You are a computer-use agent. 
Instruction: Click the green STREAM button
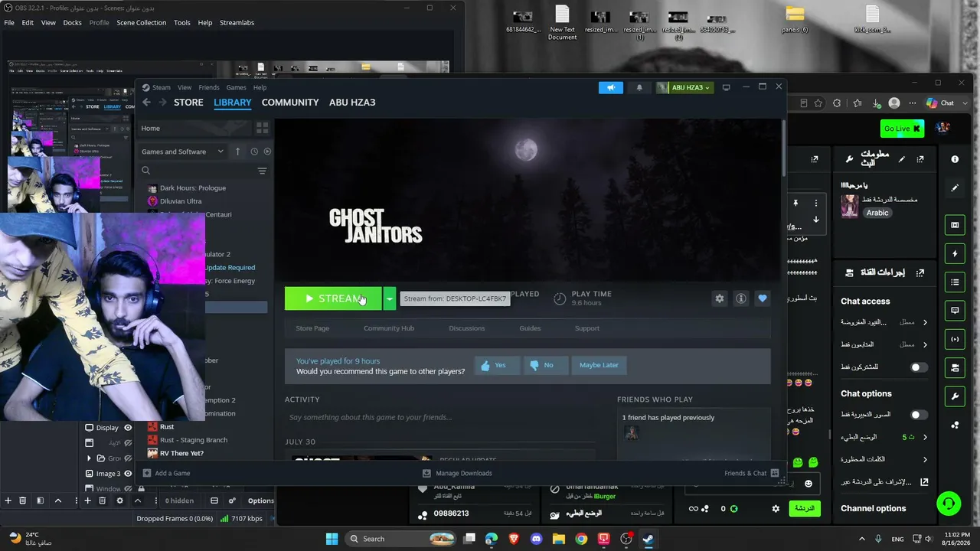click(x=333, y=298)
